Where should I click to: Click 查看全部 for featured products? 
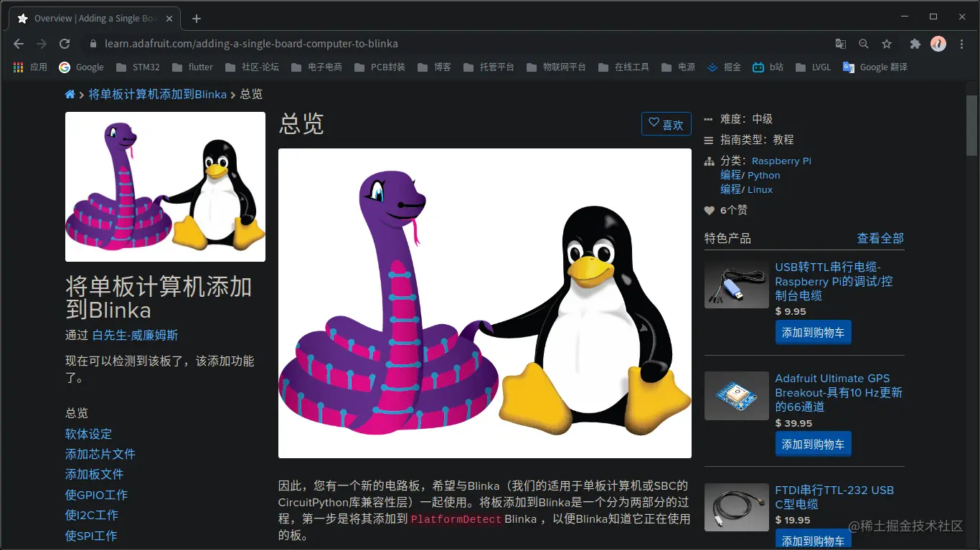click(880, 238)
